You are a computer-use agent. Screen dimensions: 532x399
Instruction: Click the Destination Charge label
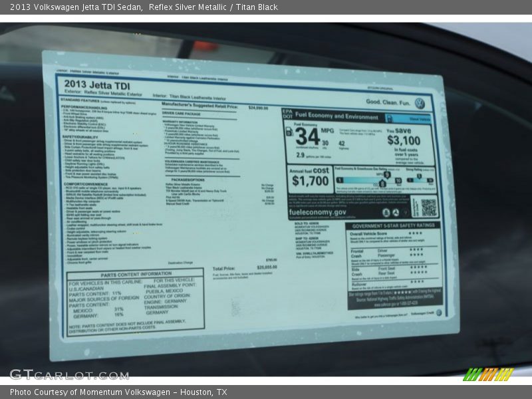tap(180, 263)
